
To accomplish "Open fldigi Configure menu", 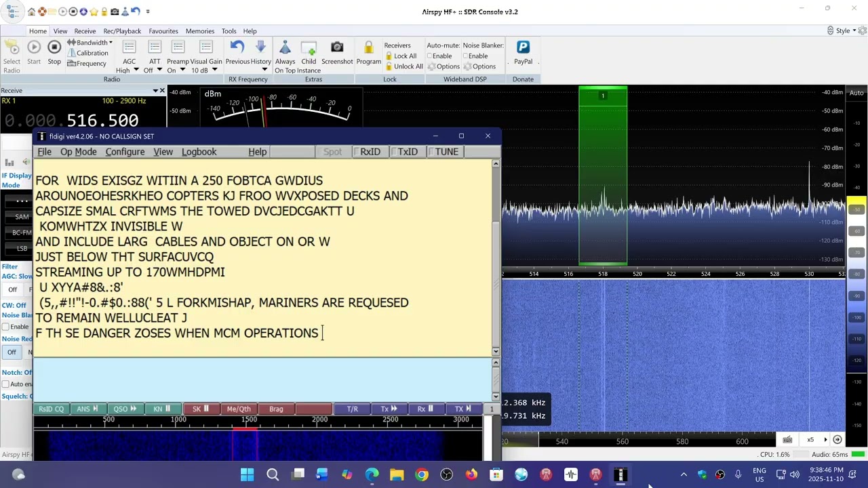I will 125,152.
